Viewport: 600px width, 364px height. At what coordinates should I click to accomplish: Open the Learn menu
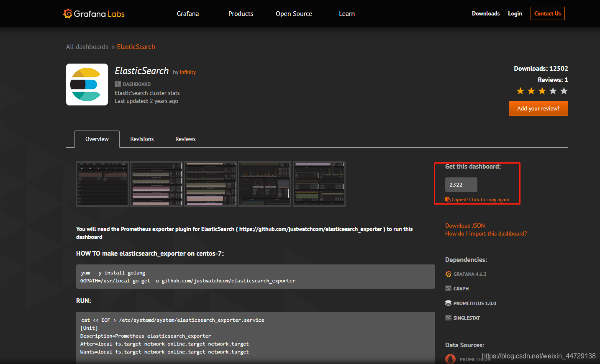(347, 14)
